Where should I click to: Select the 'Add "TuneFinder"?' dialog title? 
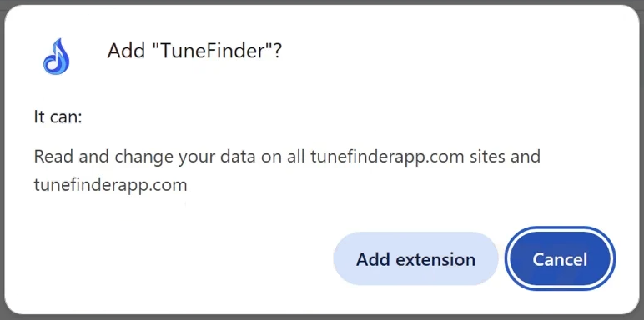coord(194,52)
